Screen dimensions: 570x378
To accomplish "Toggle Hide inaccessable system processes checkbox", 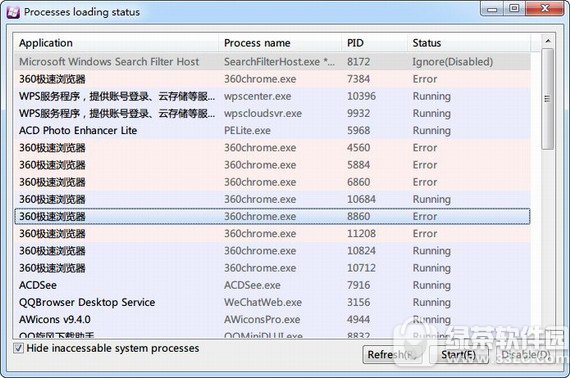I will (x=18, y=348).
